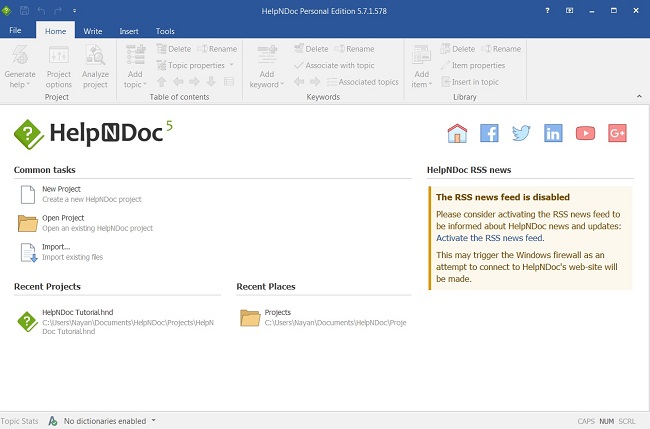Open the Add topic dropdown arrow
This screenshot has height=429, width=650.
(x=145, y=84)
